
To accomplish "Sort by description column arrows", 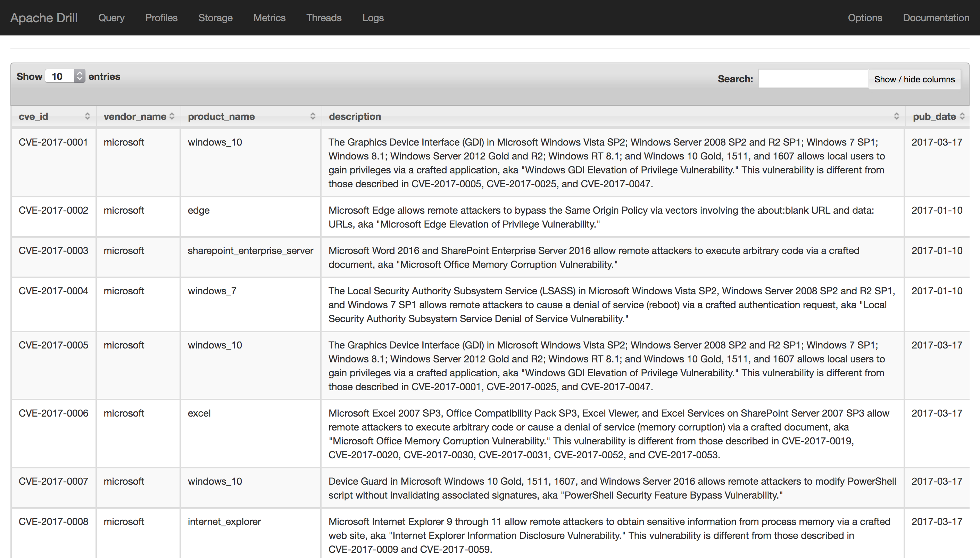I will [x=897, y=116].
